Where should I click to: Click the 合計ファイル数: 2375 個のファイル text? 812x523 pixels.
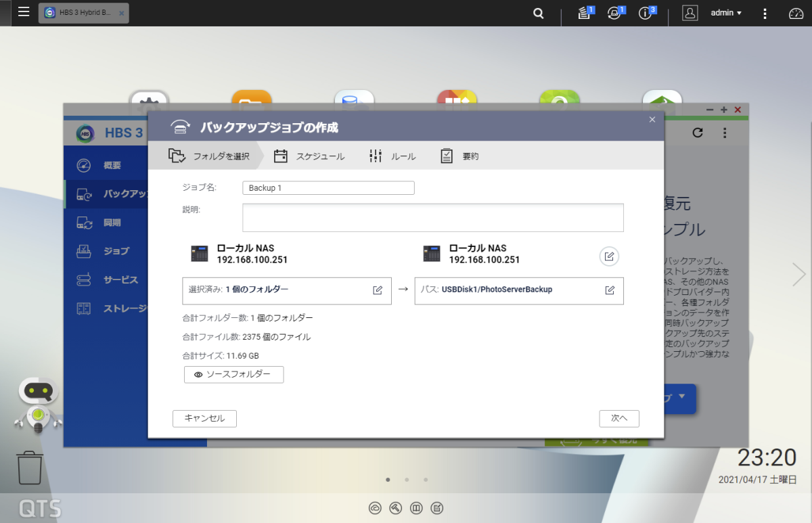(246, 336)
